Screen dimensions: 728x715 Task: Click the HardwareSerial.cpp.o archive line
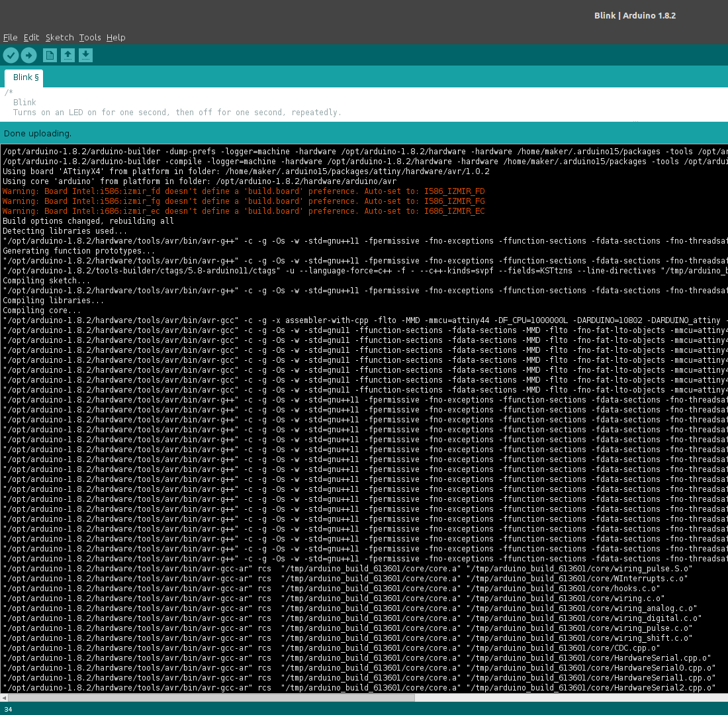(357, 658)
